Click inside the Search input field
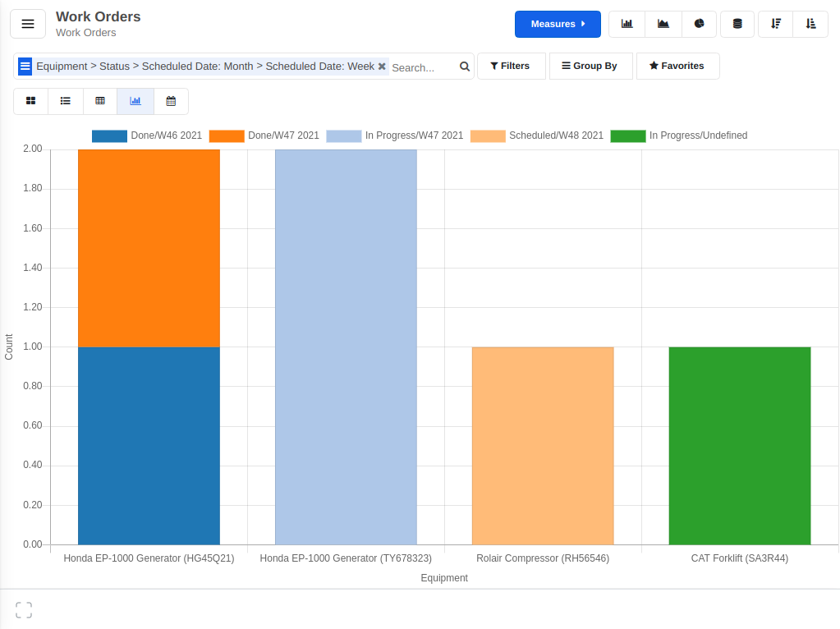Image resolution: width=840 pixels, height=629 pixels. point(423,67)
